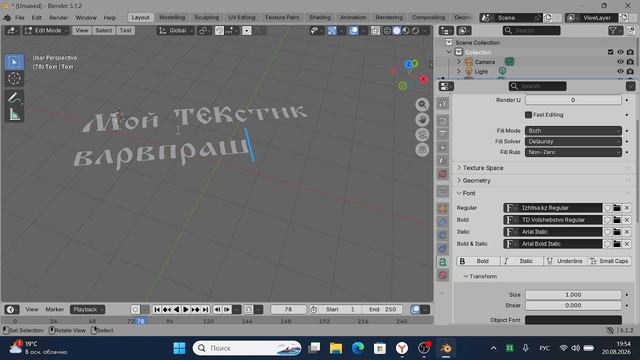Toggle the camera view gizmo button
640x360 pixels.
pyautogui.click(x=422, y=135)
